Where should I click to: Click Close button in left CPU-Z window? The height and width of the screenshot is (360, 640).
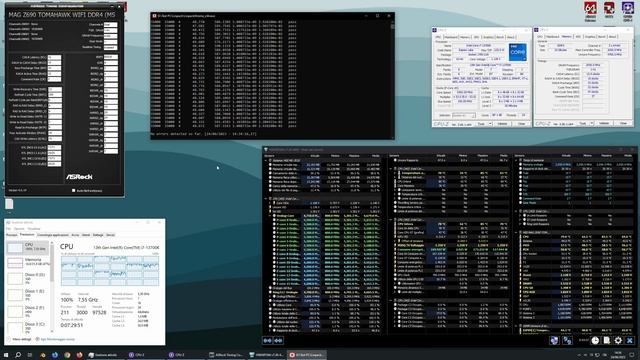[x=521, y=123]
